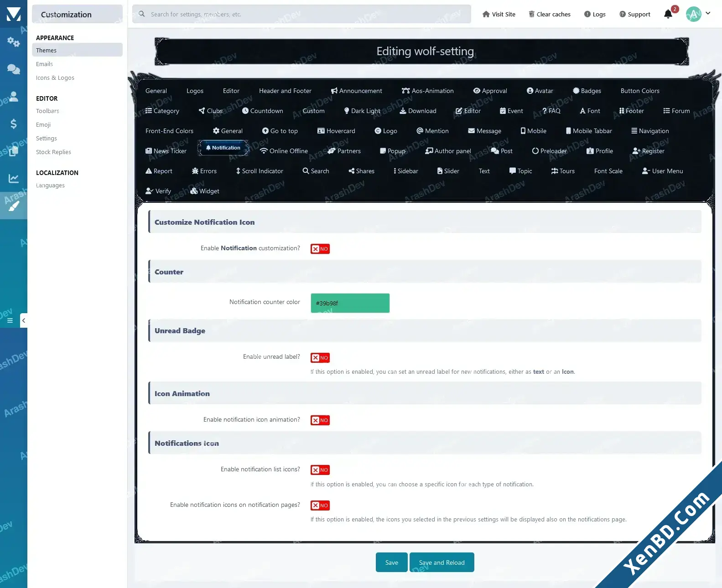
Task: Open Emails in the sidebar
Action: (x=44, y=64)
